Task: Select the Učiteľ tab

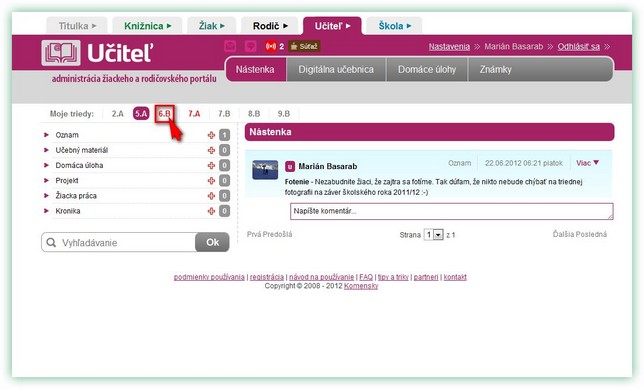Action: [x=332, y=26]
